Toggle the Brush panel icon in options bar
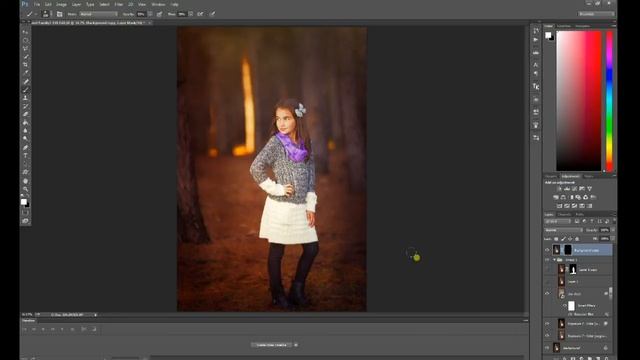 coord(59,14)
